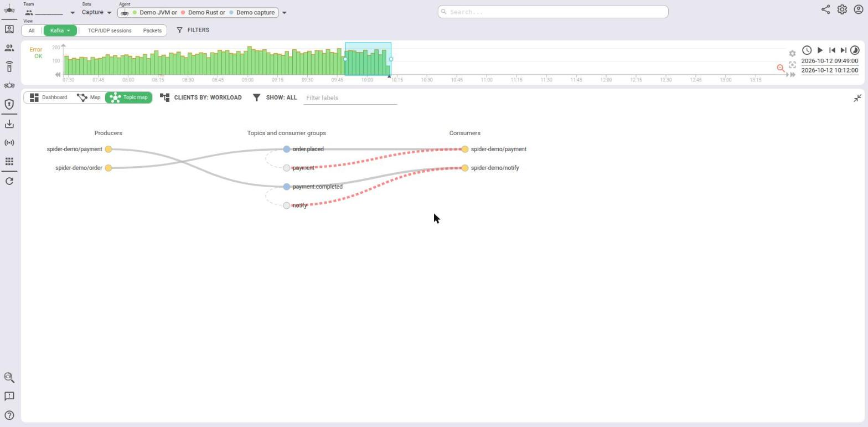Open the help question-mark icon
The width and height of the screenshot is (868, 427).
(x=9, y=415)
